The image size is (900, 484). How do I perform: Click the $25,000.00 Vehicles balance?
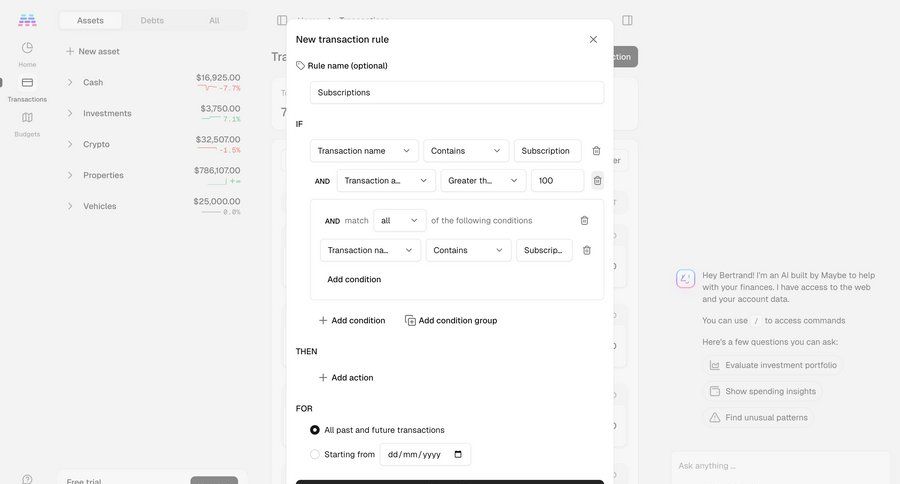pyautogui.click(x=217, y=201)
